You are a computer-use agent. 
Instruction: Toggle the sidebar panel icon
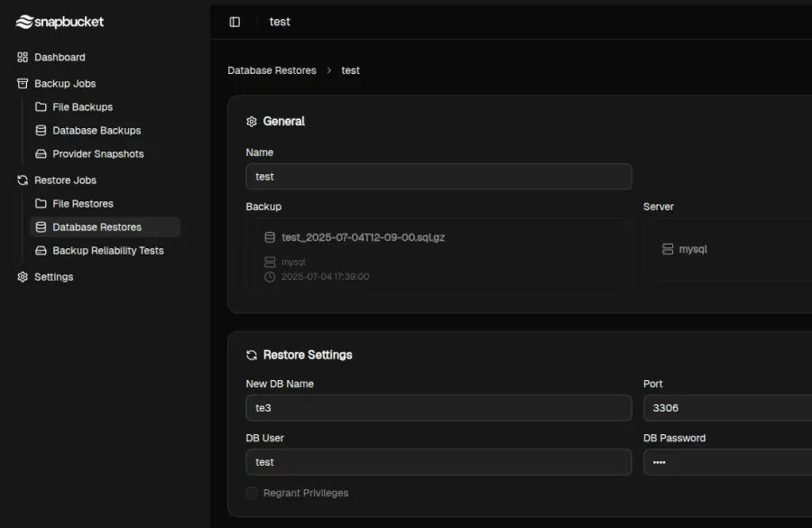pos(235,22)
